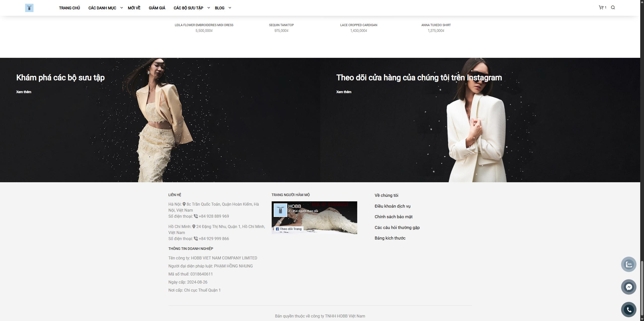Click the THÔNG TIN DOANH NGHIỆP heading

coord(191,249)
